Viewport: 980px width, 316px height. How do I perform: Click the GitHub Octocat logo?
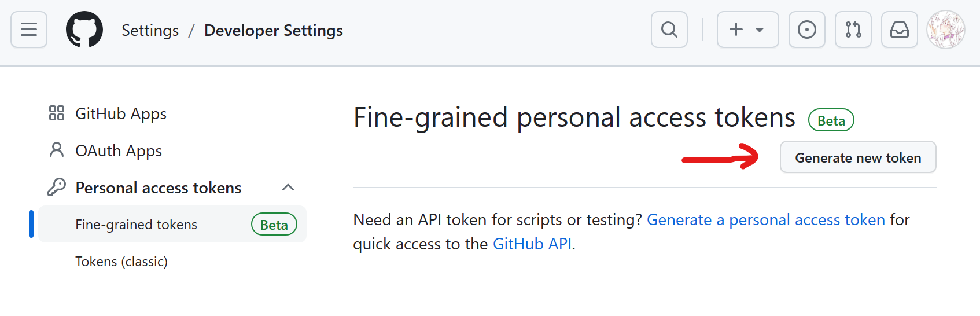click(84, 30)
